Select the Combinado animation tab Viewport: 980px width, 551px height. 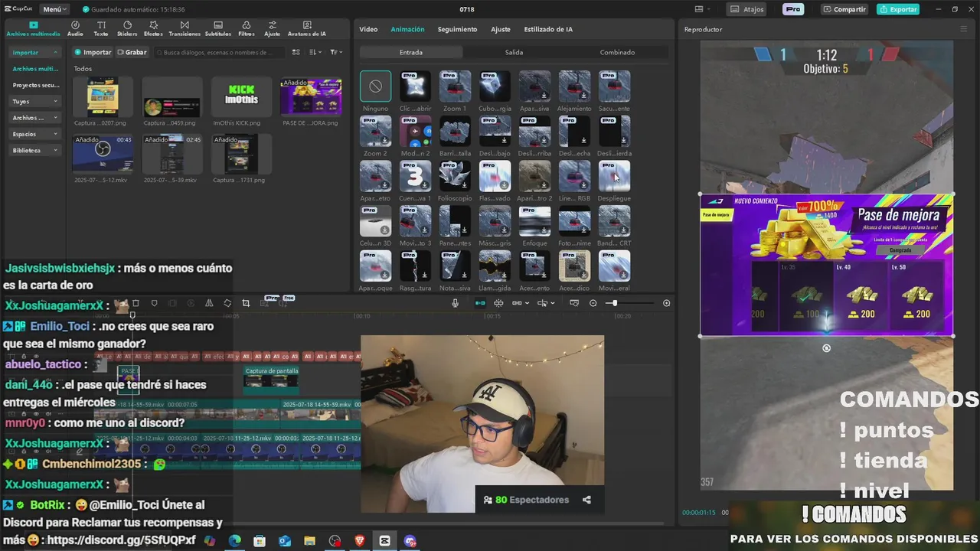617,52
